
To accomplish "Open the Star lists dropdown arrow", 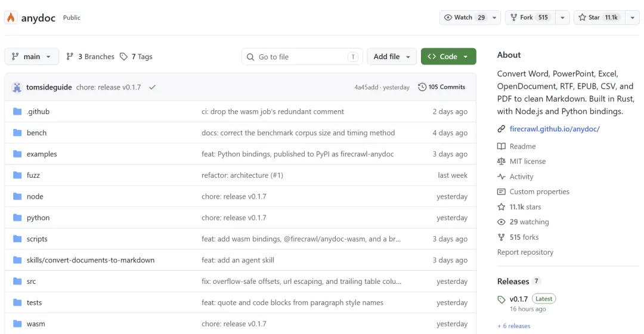I will click(633, 18).
